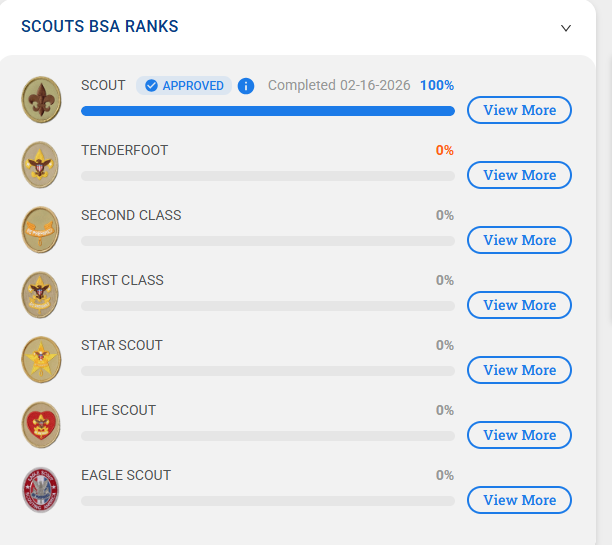
Task: Click the Second Class rank badge icon
Action: click(x=41, y=229)
